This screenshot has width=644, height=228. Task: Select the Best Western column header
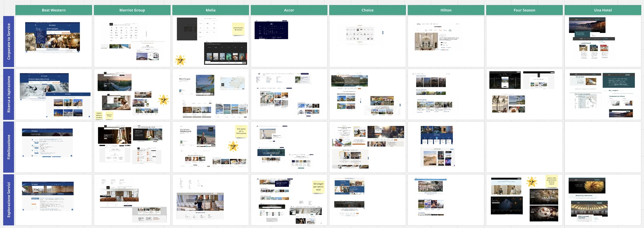tap(54, 10)
